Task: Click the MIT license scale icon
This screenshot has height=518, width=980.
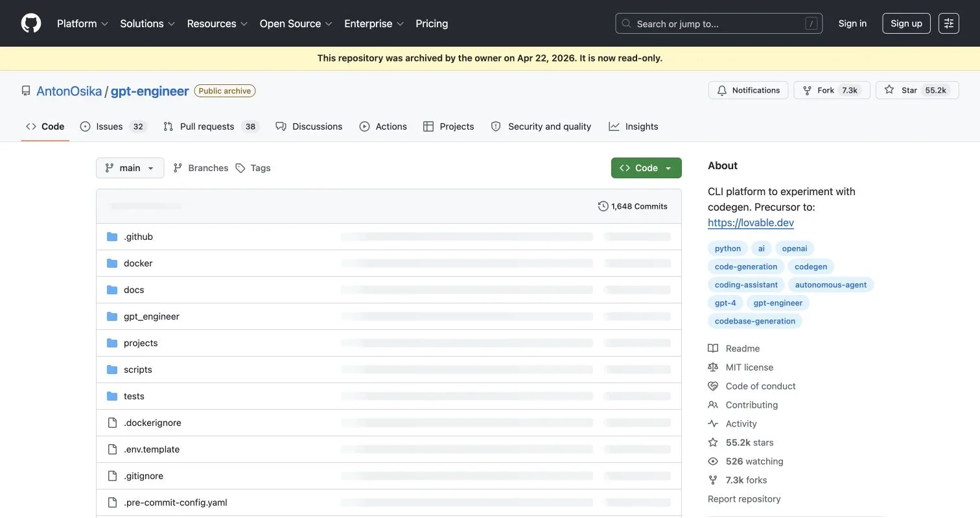Action: pos(713,367)
